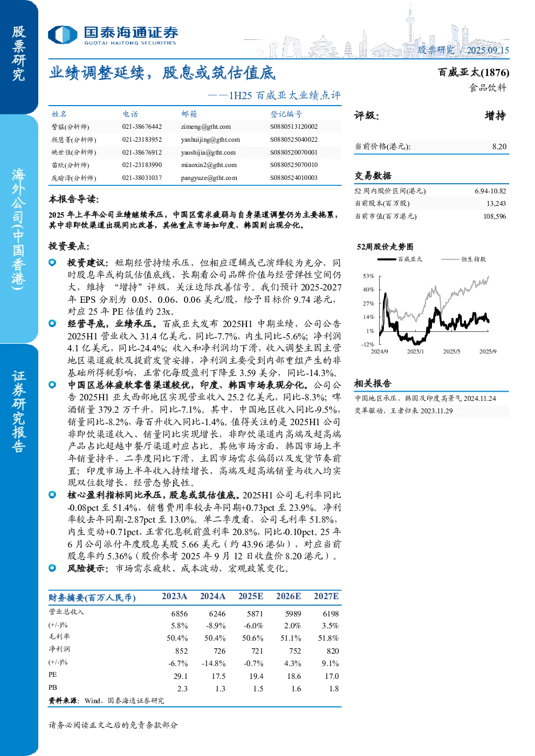The width and height of the screenshot is (535, 756).
Task: Click the 相关报告 section heading
Action: [373, 384]
